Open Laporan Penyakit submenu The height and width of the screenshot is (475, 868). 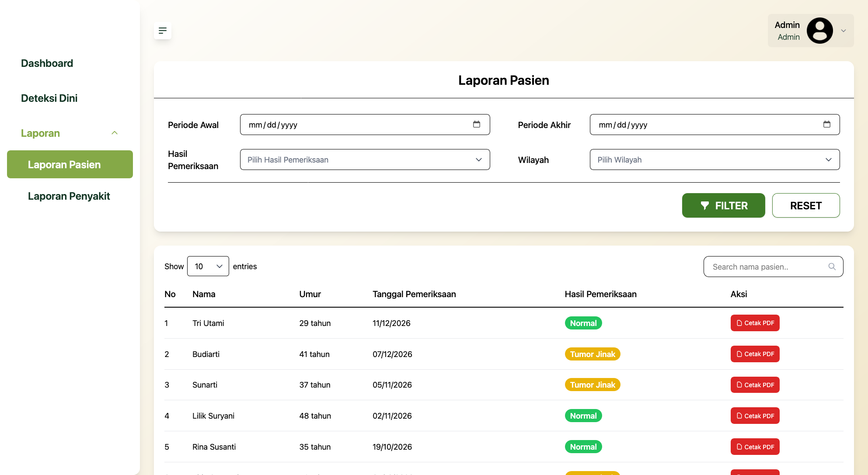pyautogui.click(x=69, y=196)
